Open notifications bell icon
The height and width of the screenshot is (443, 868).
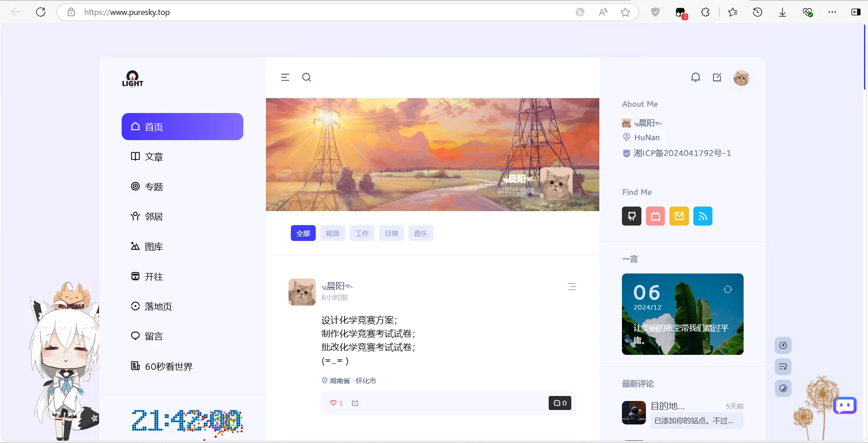696,77
